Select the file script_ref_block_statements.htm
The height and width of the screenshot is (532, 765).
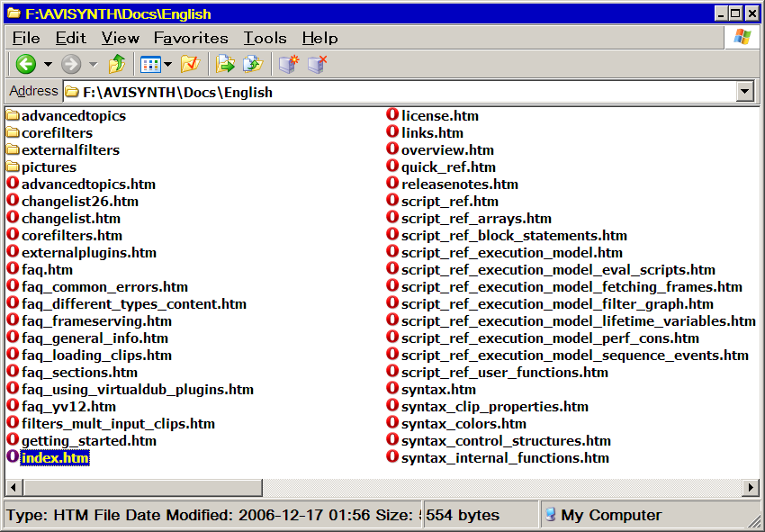click(514, 235)
